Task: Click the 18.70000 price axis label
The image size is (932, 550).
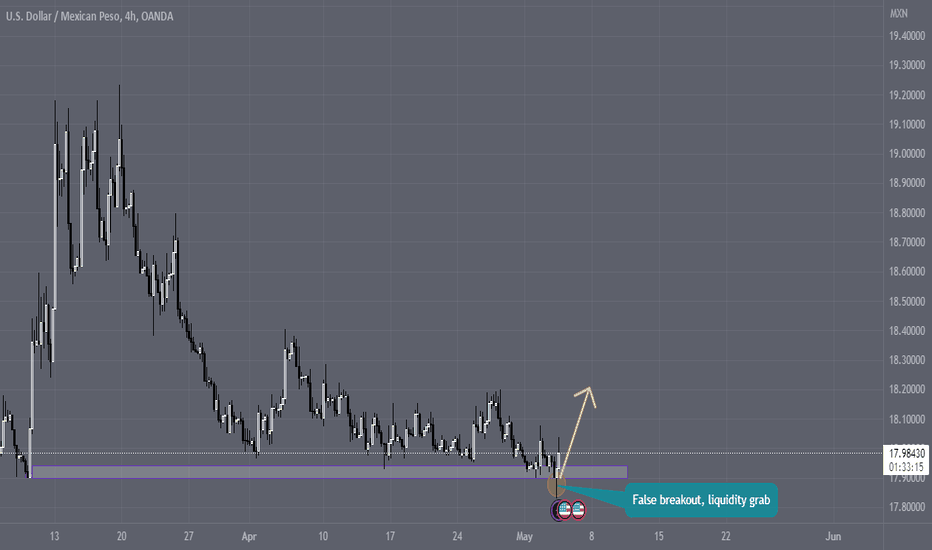Action: tap(907, 243)
